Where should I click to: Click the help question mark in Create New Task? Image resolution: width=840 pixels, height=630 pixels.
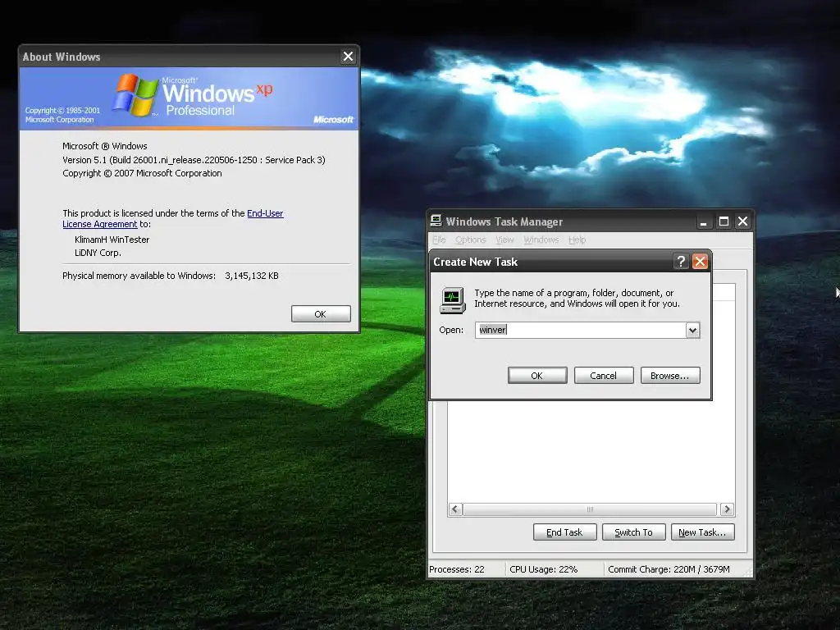pyautogui.click(x=681, y=262)
